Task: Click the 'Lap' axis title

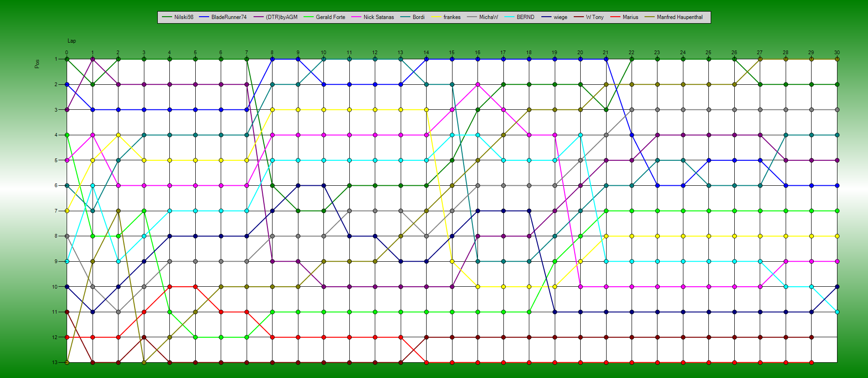Action: (x=72, y=41)
